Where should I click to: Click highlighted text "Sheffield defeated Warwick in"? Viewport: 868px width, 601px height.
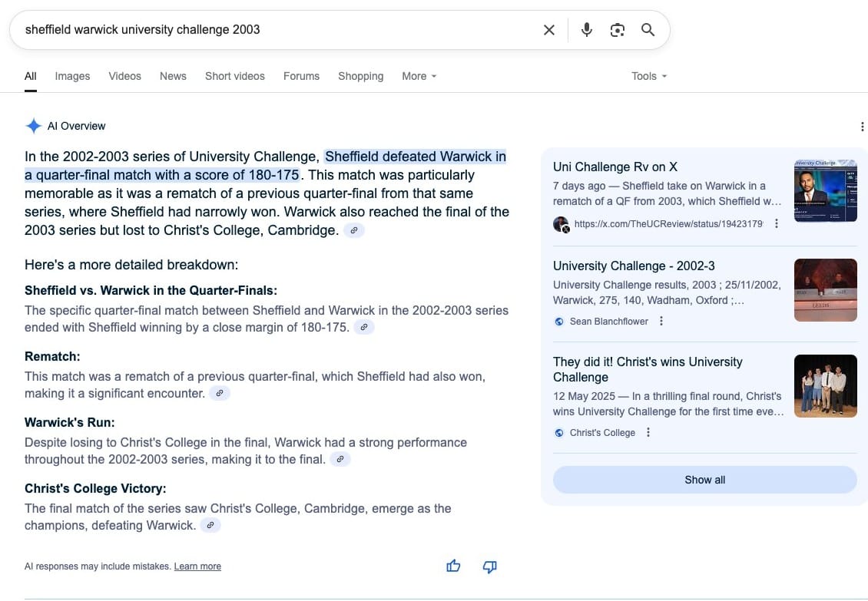pos(415,157)
